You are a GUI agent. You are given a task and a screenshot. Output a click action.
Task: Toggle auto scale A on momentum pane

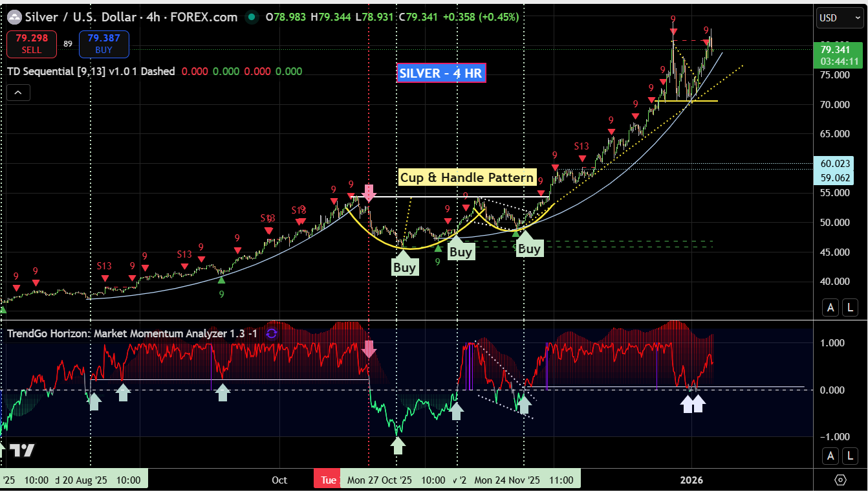(x=830, y=456)
